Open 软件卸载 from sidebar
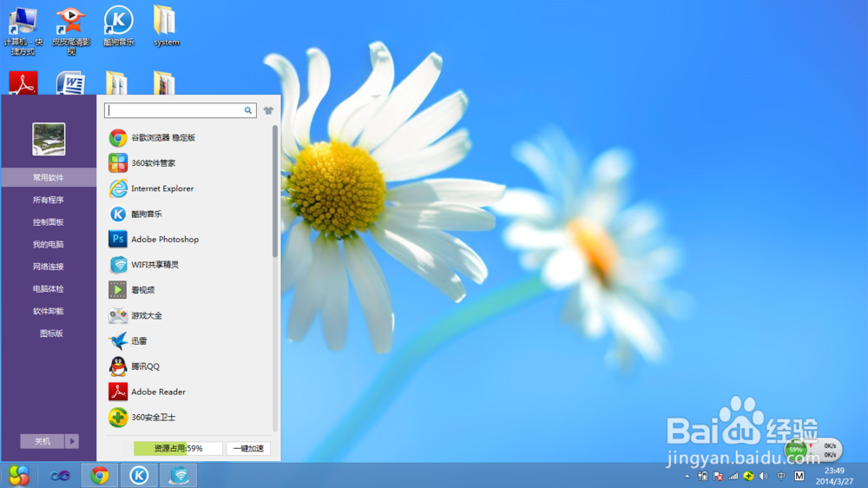The width and height of the screenshot is (868, 488). coord(49,311)
